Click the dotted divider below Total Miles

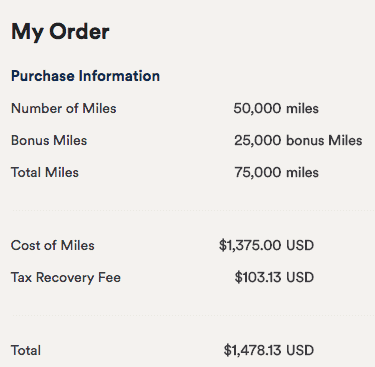193,211
